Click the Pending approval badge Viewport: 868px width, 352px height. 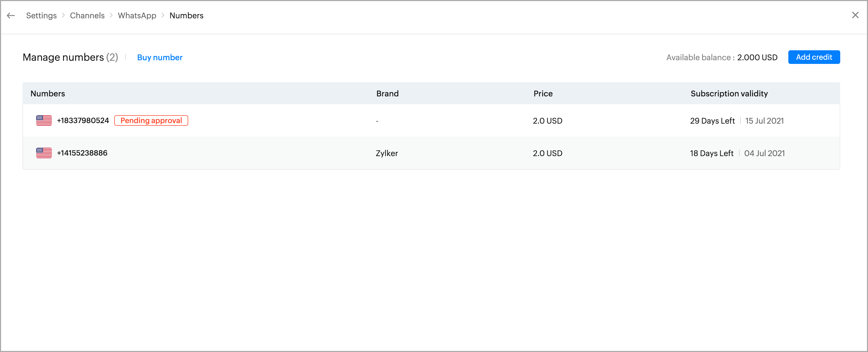[x=151, y=120]
